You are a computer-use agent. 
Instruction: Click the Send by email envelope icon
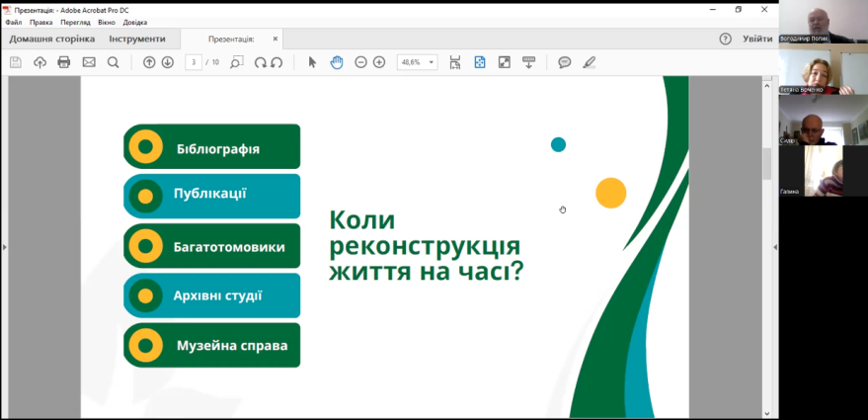[x=89, y=62]
